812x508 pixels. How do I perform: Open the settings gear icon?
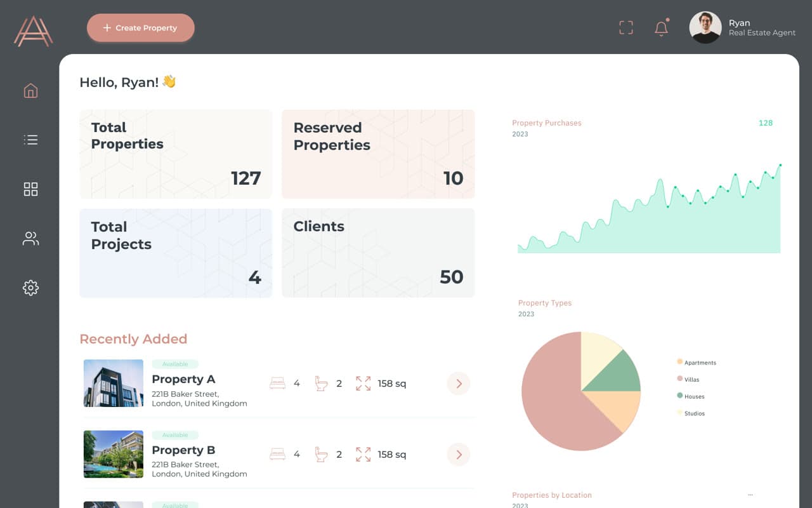click(x=30, y=288)
